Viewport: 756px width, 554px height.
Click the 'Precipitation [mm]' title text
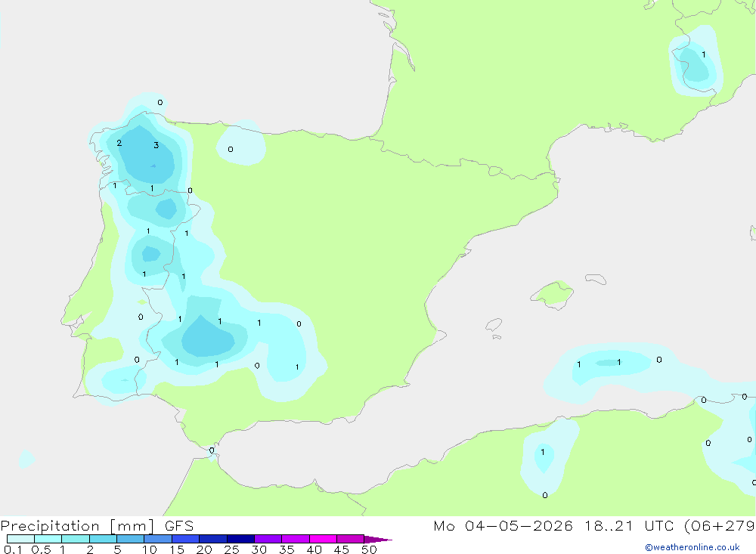[78, 526]
